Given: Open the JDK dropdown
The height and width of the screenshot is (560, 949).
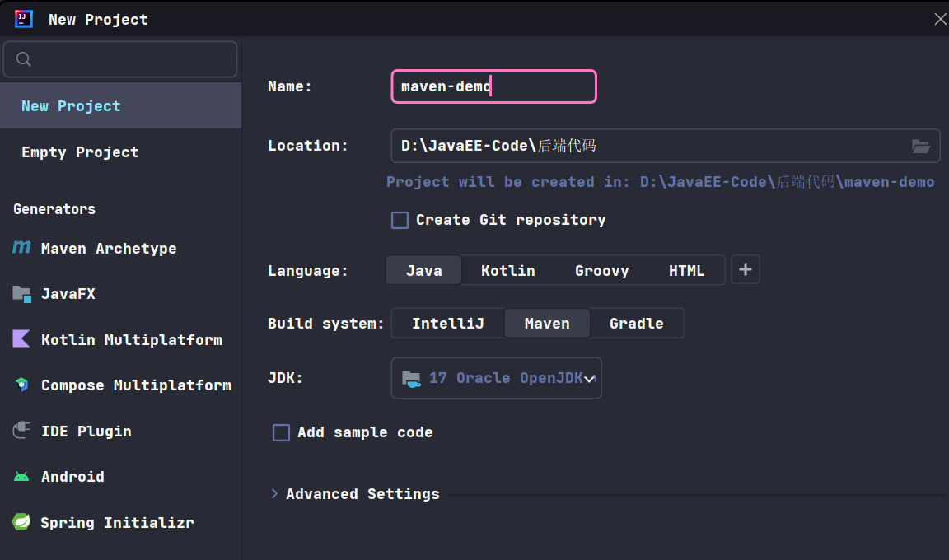Looking at the screenshot, I should click(x=496, y=378).
